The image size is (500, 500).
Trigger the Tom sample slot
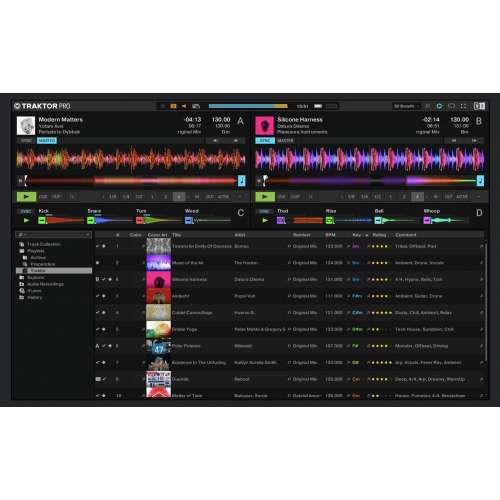pos(140,220)
